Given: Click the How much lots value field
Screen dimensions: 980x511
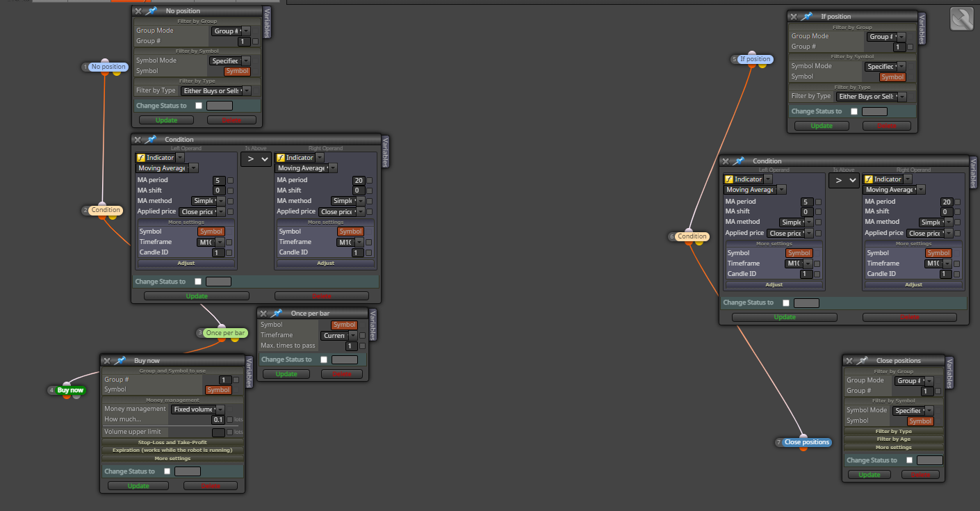Looking at the screenshot, I should click(218, 420).
